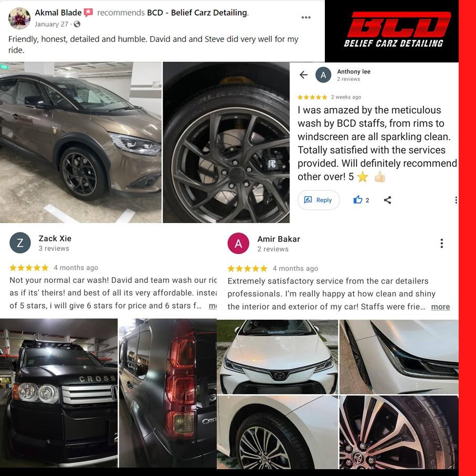
Task: Click Zack Xie's 'Z' avatar icon
Action: pyautogui.click(x=20, y=243)
